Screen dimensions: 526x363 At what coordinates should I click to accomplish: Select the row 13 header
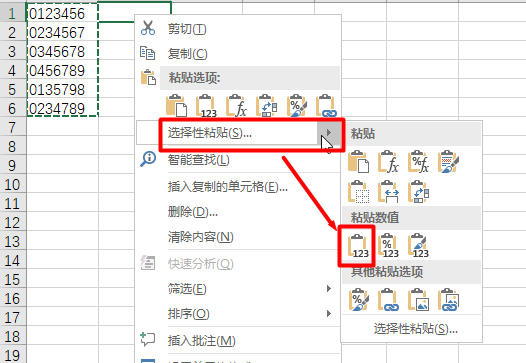pyautogui.click(x=13, y=242)
